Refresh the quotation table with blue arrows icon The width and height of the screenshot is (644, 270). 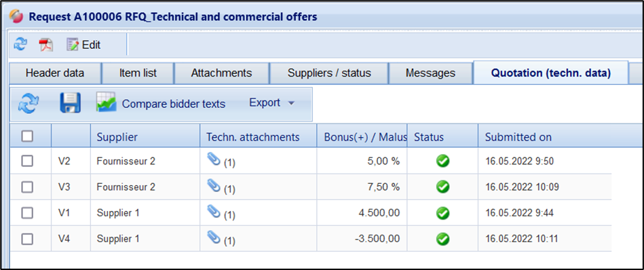[x=29, y=103]
